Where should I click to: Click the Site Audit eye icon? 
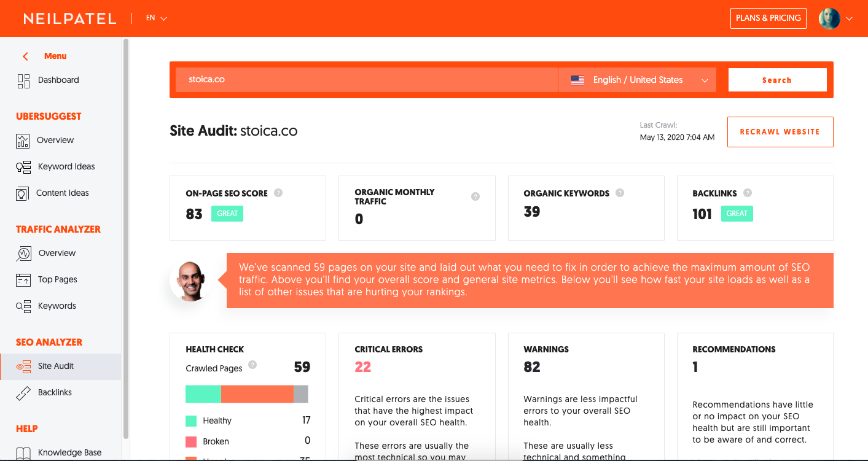[x=23, y=366]
